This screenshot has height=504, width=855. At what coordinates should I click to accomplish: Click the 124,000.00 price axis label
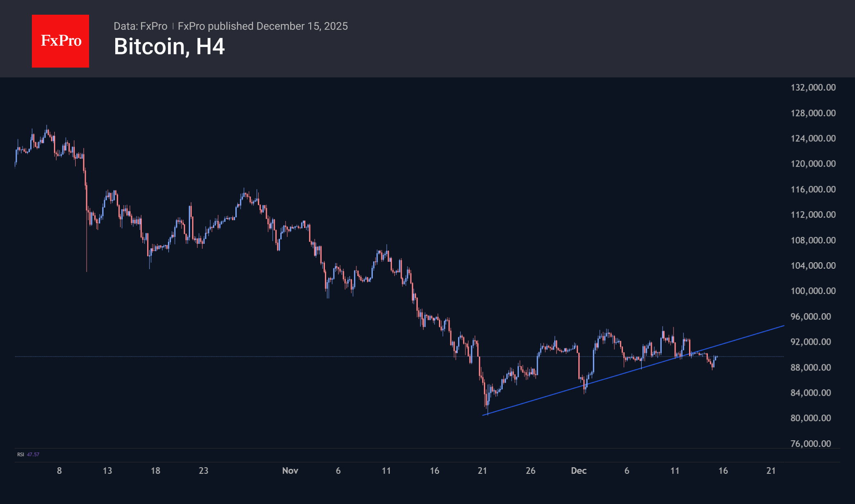(x=813, y=138)
